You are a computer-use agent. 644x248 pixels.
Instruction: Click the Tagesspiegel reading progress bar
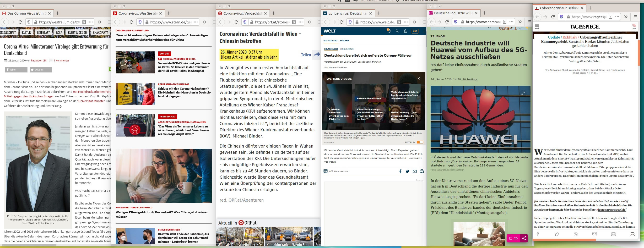pos(564,240)
